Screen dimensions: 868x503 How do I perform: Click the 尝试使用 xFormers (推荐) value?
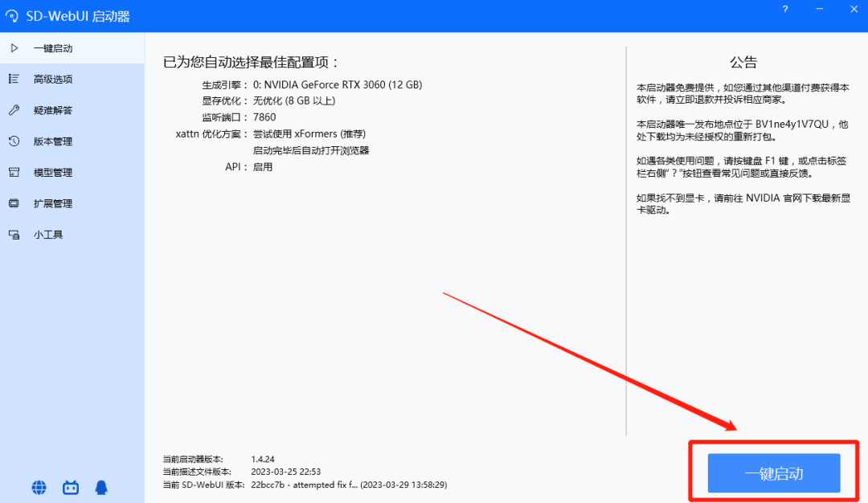[309, 134]
